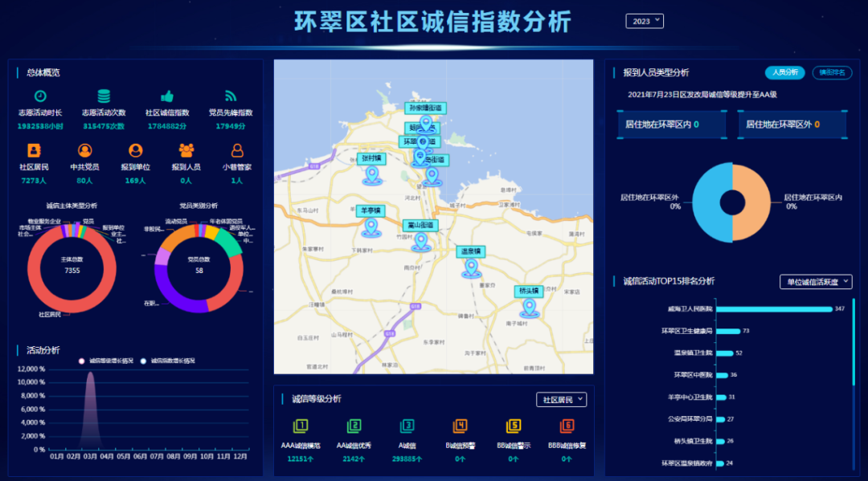Click the 桥头镇 map label
This screenshot has width=868, height=481.
point(529,291)
